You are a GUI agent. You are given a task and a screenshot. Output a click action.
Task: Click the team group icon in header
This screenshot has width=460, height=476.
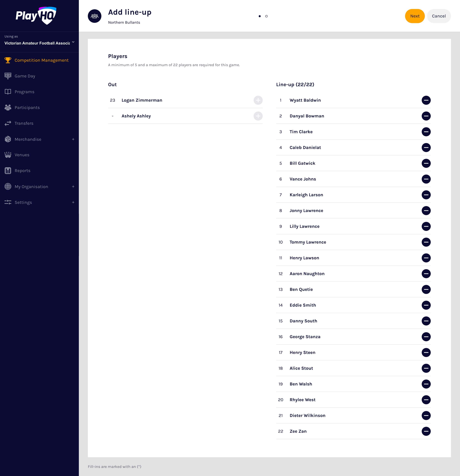click(x=95, y=16)
